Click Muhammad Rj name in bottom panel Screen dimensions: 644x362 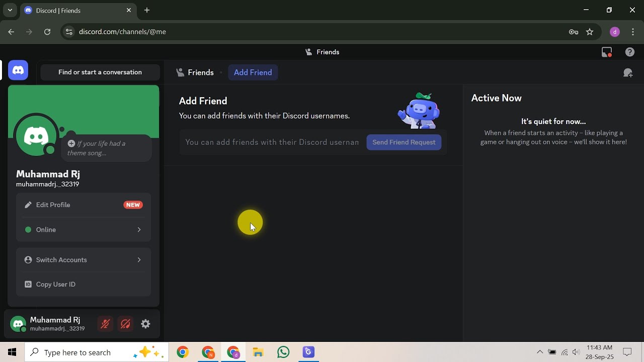(x=55, y=320)
